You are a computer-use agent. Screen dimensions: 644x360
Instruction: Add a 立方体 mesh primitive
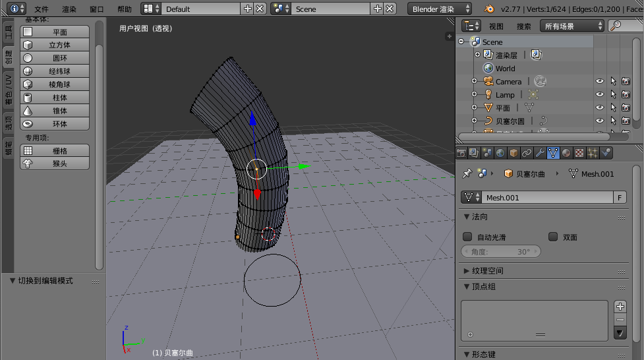tap(55, 45)
